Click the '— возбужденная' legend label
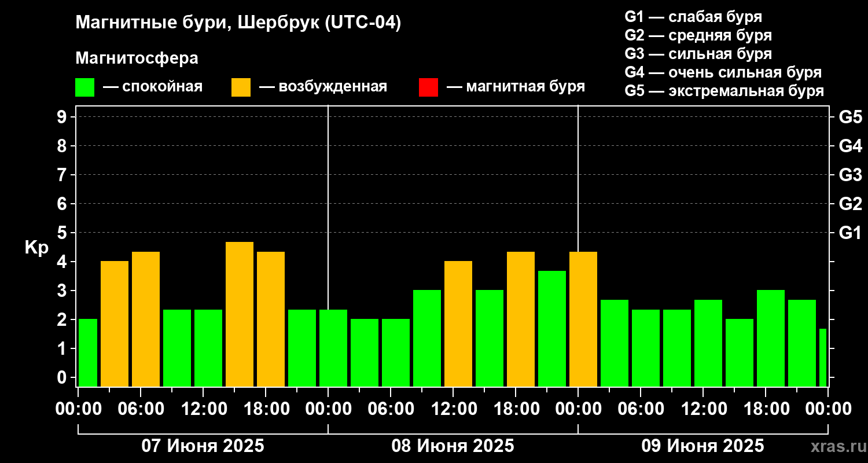 (x=323, y=87)
